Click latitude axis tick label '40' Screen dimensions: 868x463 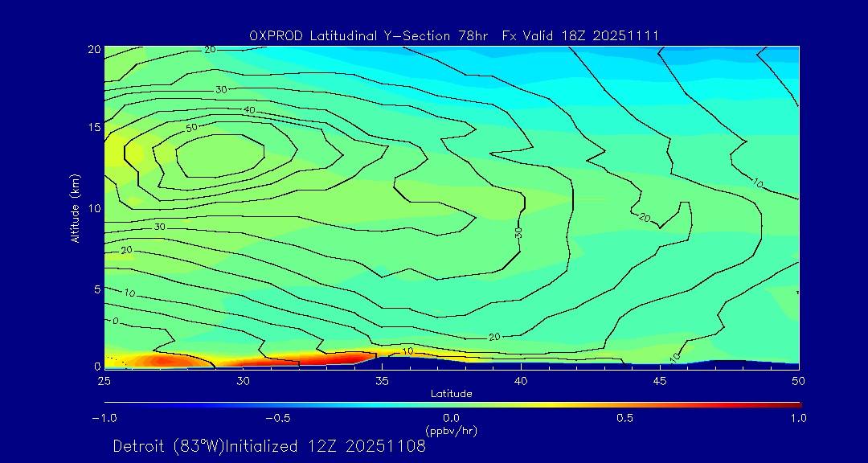tap(521, 380)
